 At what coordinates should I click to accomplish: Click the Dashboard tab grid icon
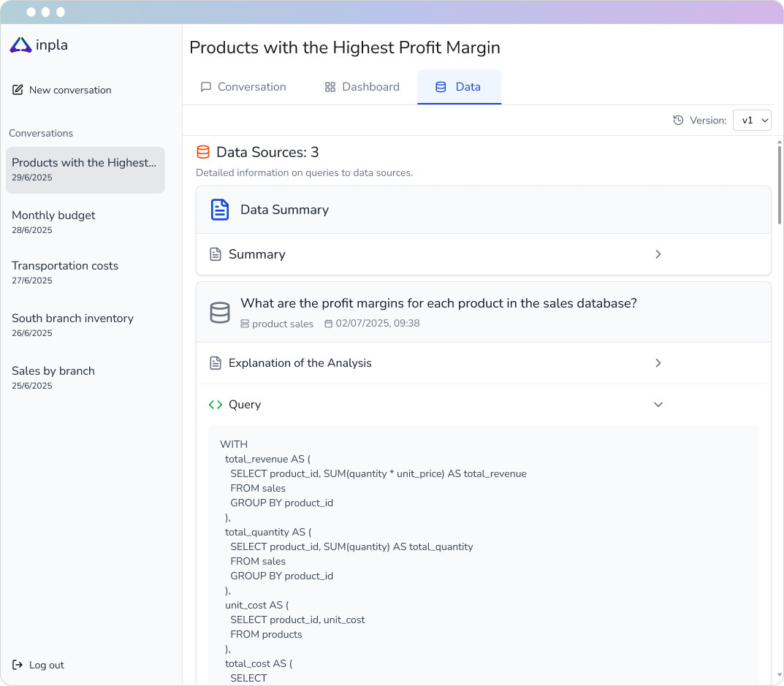click(330, 87)
